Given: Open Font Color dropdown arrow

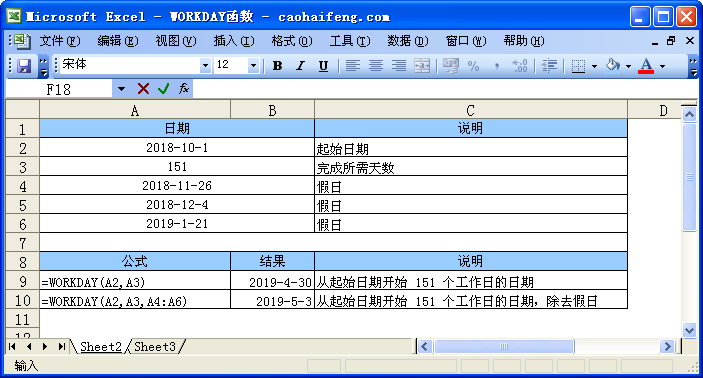Looking at the screenshot, I should click(662, 66).
